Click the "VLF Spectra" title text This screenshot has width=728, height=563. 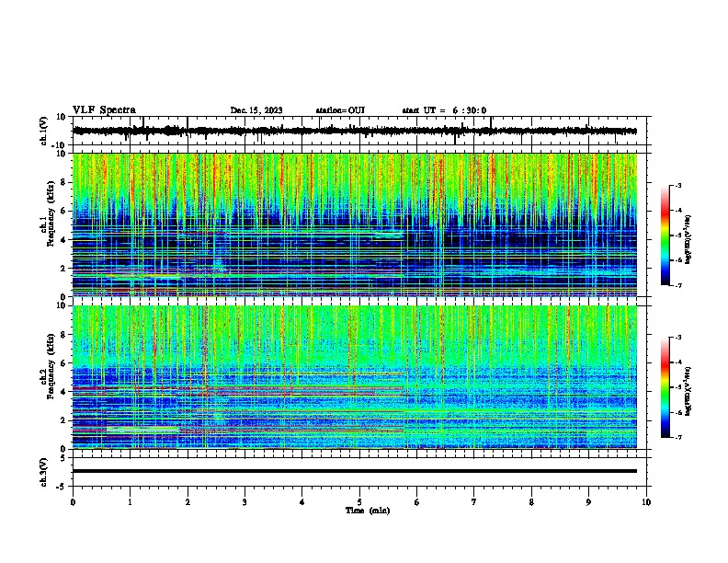(104, 110)
